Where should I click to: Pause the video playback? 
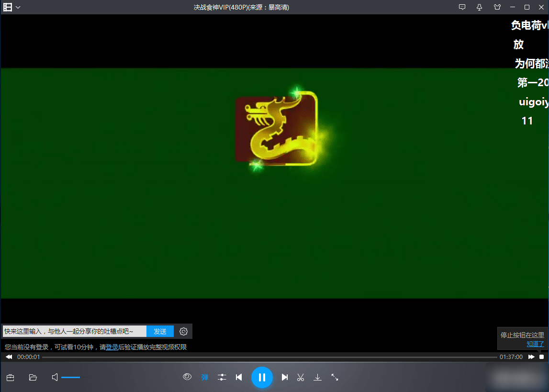coord(262,377)
